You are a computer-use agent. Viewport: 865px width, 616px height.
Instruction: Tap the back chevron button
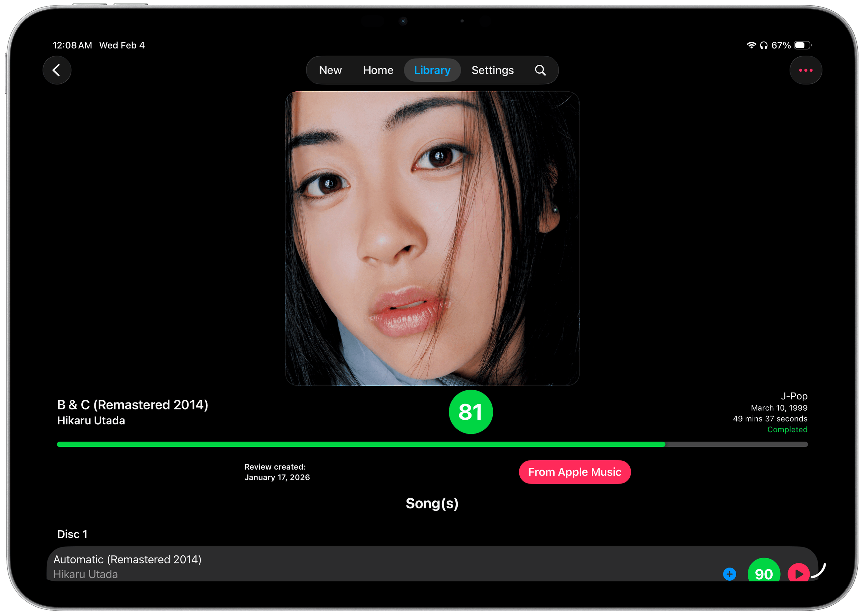pos(57,70)
